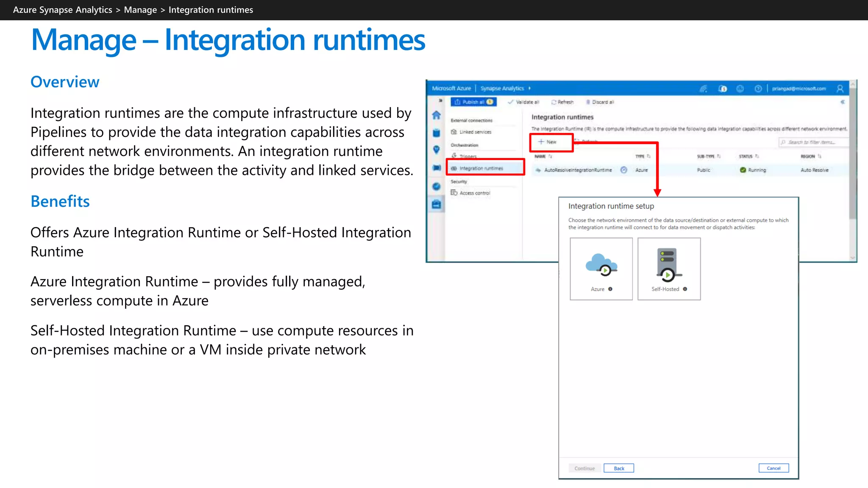Viewport: 868px width, 488px height.
Task: Click the Manage breadcrumb in the top bar
Action: 140,10
